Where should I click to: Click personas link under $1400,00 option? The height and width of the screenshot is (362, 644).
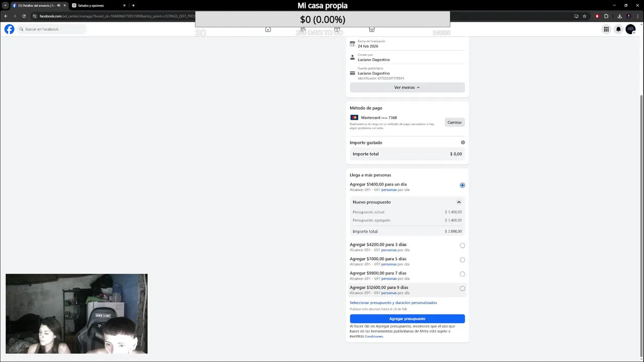click(x=389, y=190)
